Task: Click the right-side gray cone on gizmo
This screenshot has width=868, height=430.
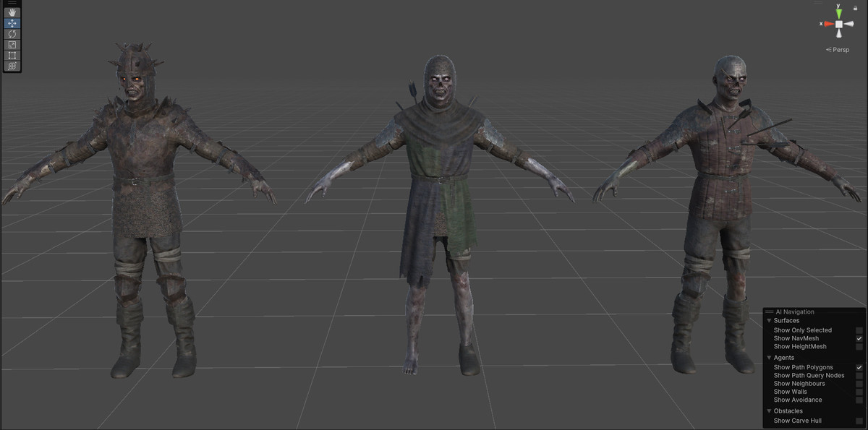Action: pyautogui.click(x=850, y=24)
